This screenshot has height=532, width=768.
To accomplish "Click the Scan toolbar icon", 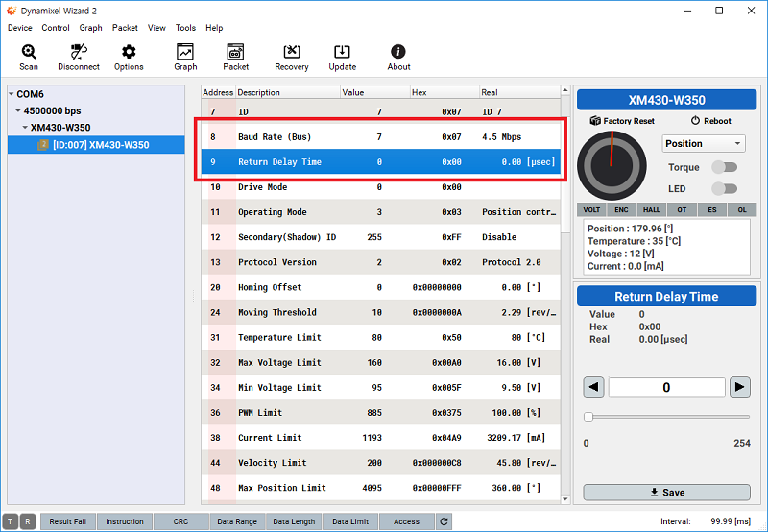I will pyautogui.click(x=29, y=58).
